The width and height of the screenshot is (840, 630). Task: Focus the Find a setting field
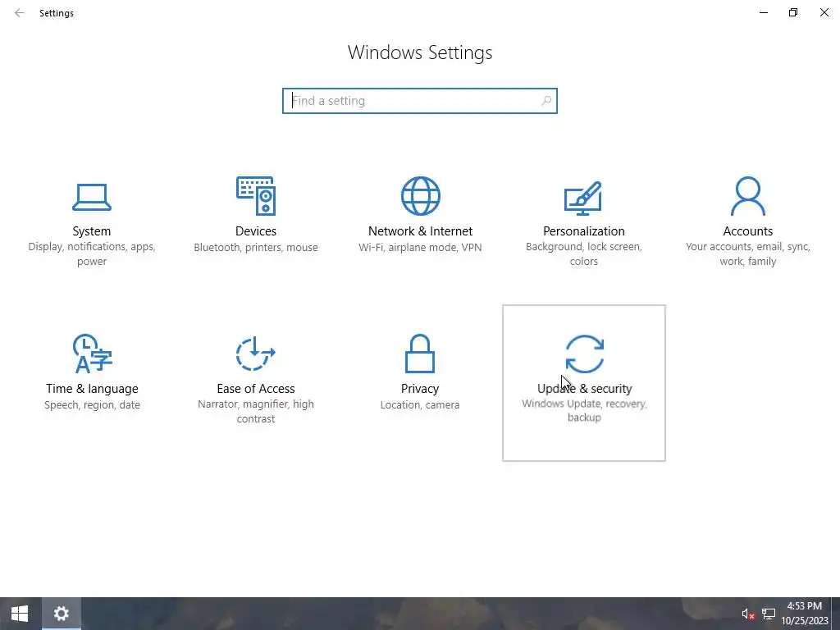pyautogui.click(x=420, y=101)
